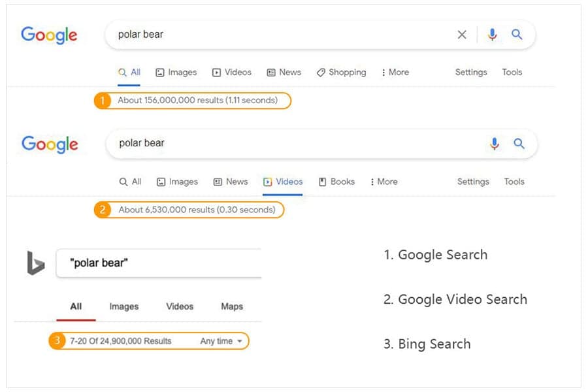
Task: Click magnifier search icon in top search bar
Action: [x=517, y=35]
